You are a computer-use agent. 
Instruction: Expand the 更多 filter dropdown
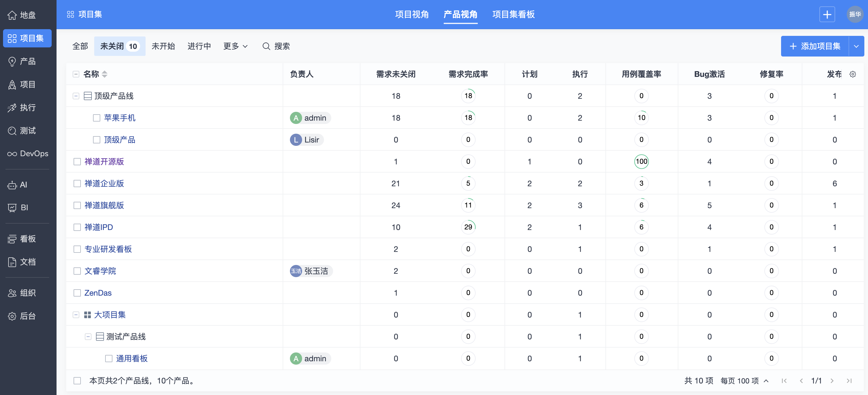tap(235, 46)
